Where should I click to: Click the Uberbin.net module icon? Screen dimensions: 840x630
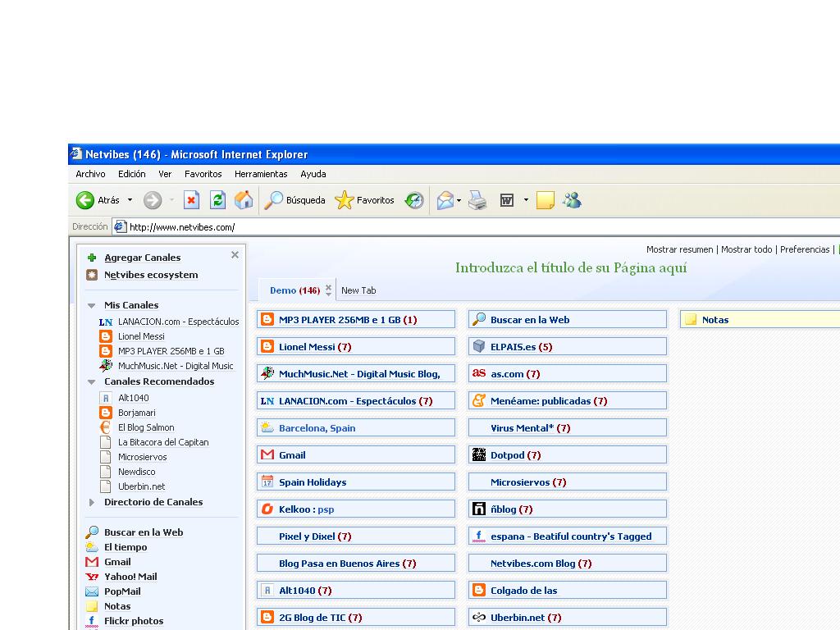(x=479, y=617)
